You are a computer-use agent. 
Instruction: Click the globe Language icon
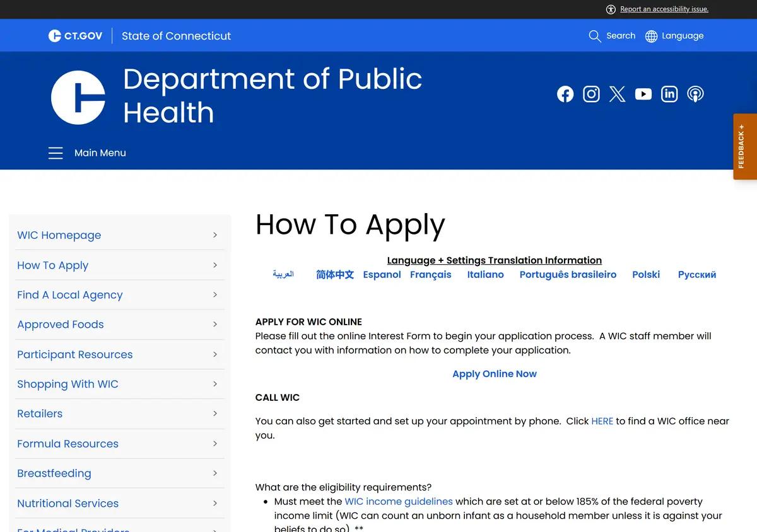[x=652, y=36]
